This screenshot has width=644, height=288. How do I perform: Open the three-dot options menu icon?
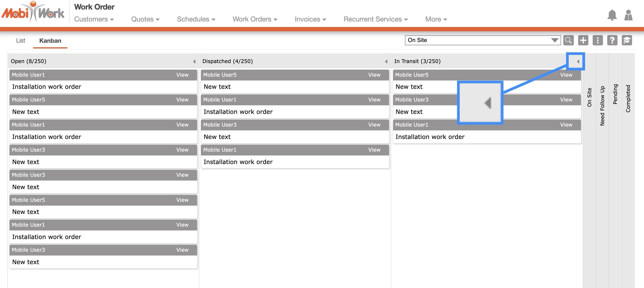click(x=597, y=40)
